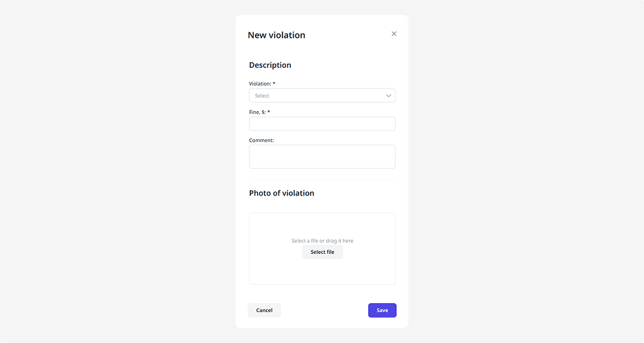Click the 'Select a file or drag it here' text
The width and height of the screenshot is (644, 343).
[322, 241]
